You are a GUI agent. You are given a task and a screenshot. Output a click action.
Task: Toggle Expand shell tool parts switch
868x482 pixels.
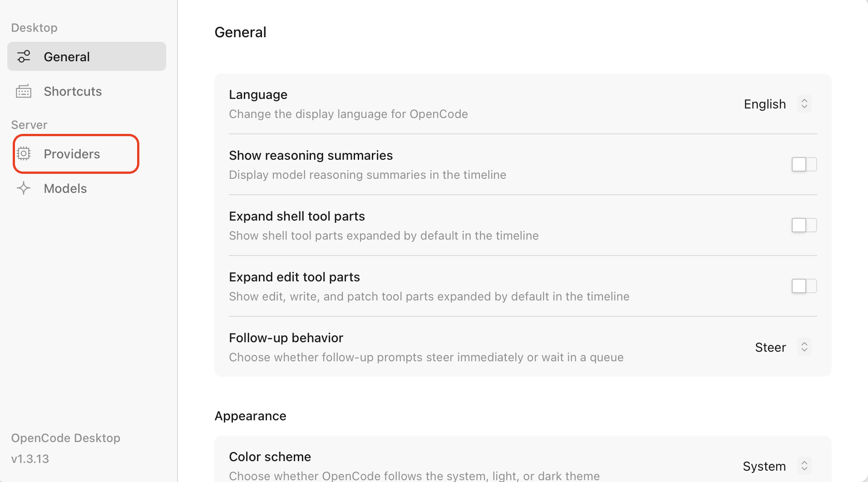coord(804,225)
